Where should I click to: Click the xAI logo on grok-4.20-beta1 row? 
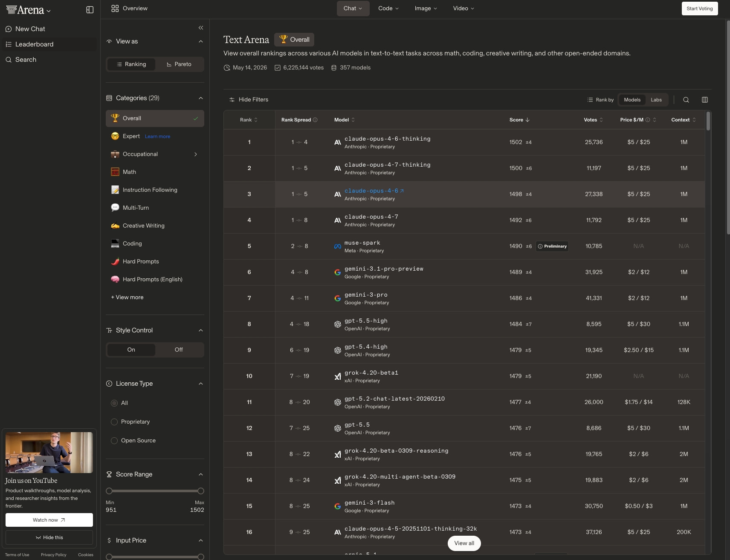337,376
